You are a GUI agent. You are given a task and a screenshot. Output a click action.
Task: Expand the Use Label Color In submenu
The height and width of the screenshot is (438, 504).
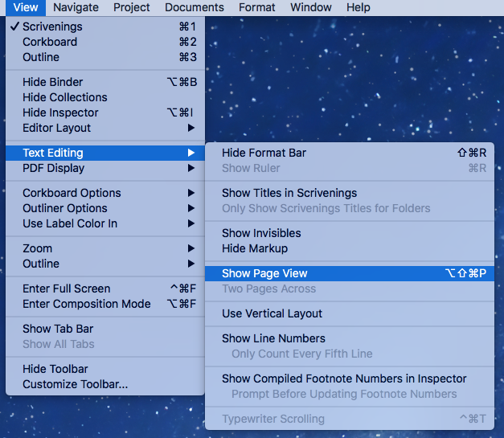pos(105,223)
